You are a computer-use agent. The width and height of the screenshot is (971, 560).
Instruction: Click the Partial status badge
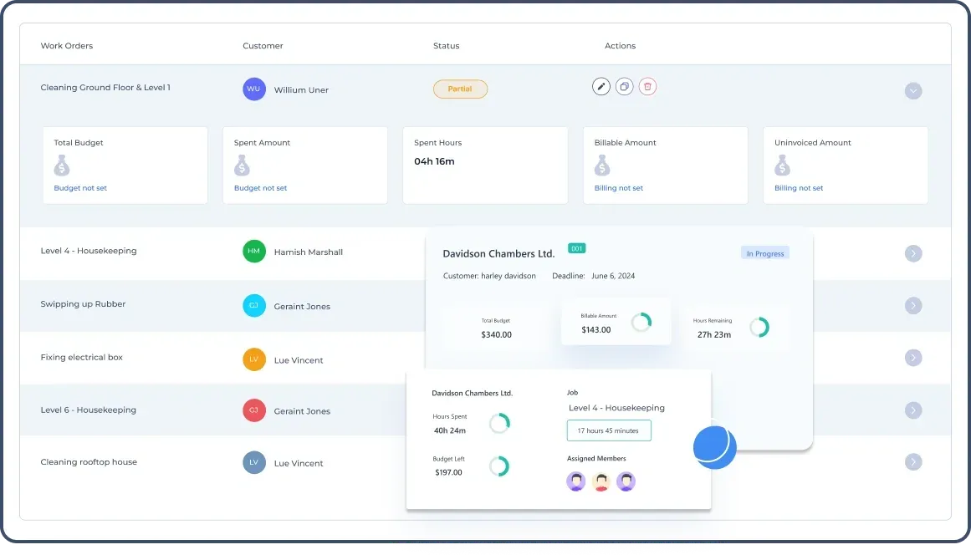(x=460, y=89)
